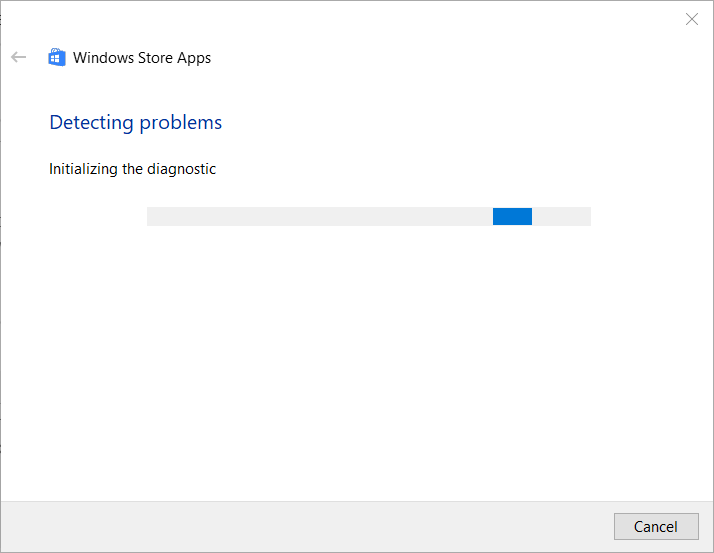
Task: Click the word "Store" in the title
Action: 155,58
